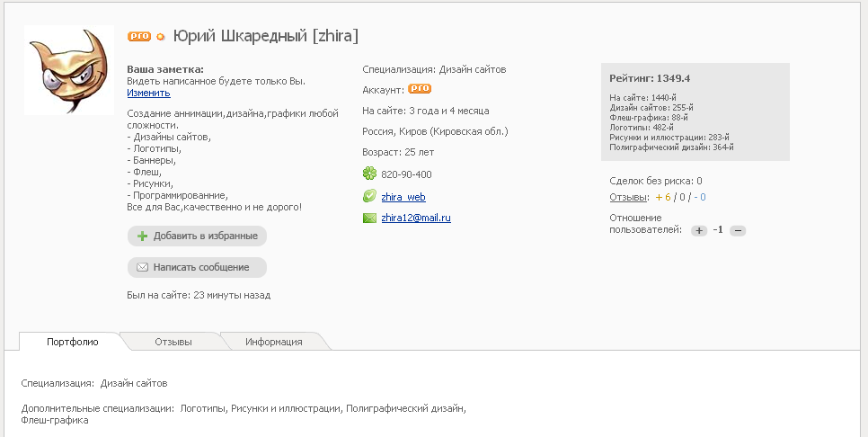Image resolution: width=868 pixels, height=437 pixels.
Task: Click the green envelope email icon
Action: tap(369, 218)
